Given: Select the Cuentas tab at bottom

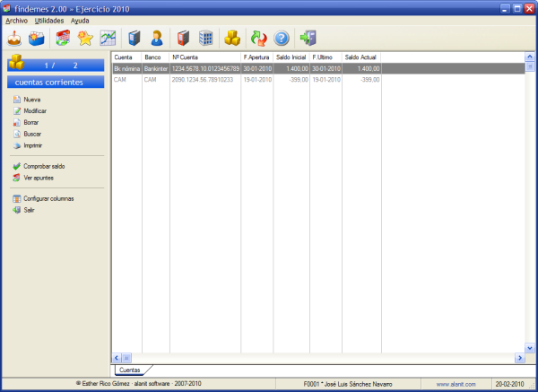Looking at the screenshot, I should [x=129, y=370].
